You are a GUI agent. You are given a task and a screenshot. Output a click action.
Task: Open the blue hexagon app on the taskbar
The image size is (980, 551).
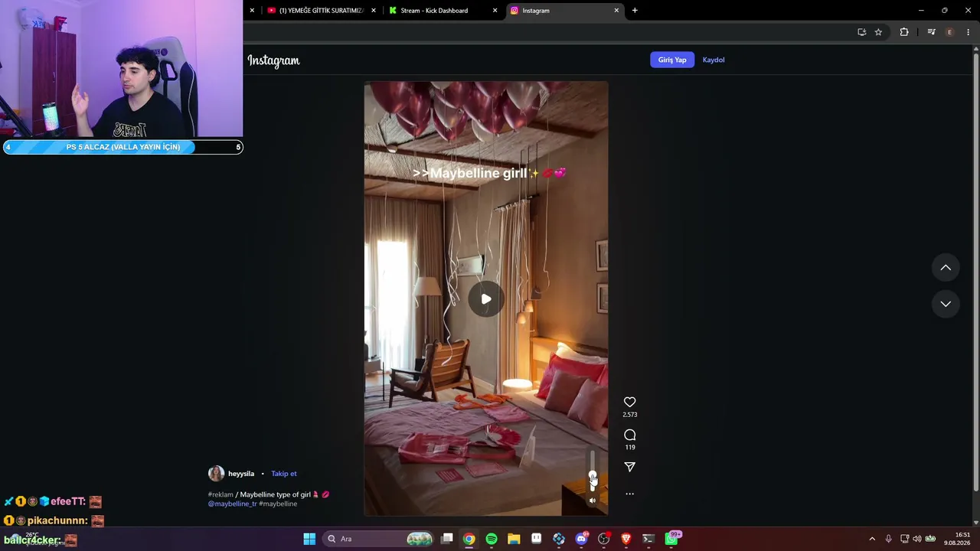pos(559,539)
